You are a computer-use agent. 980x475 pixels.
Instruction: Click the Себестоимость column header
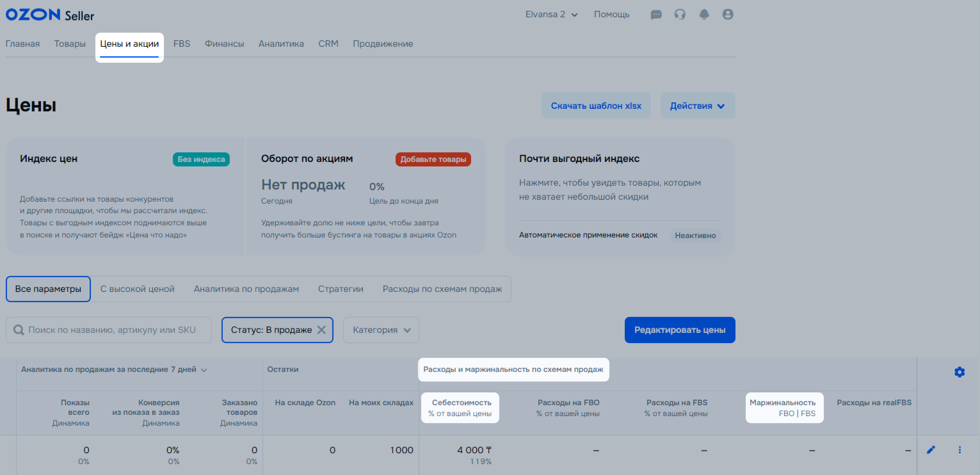point(460,408)
